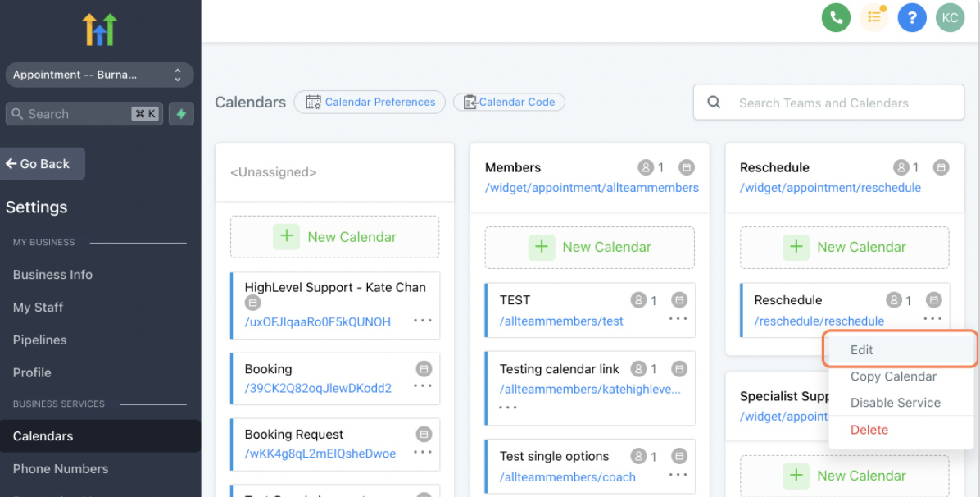
Task: Click the Search Teams and Calendars field
Action: [x=828, y=103]
